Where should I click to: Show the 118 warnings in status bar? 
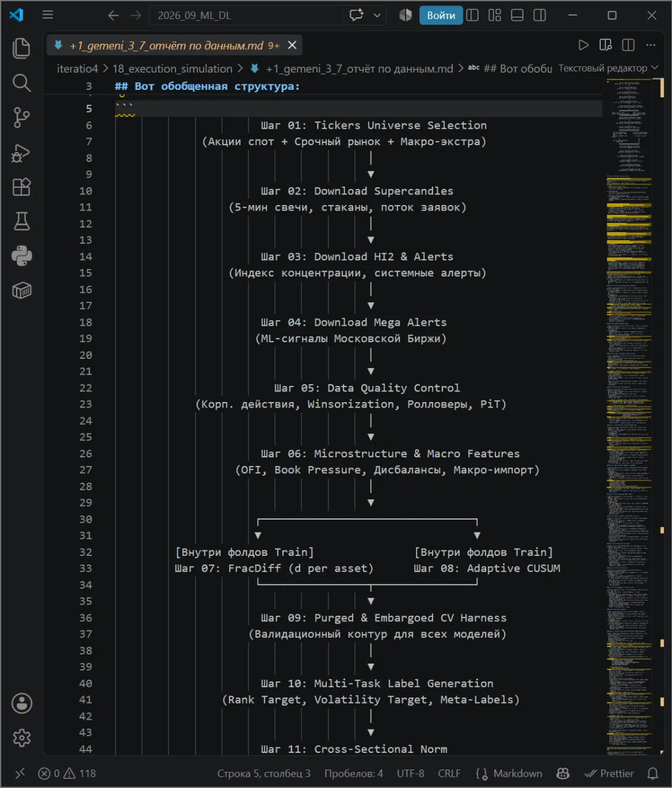80,773
